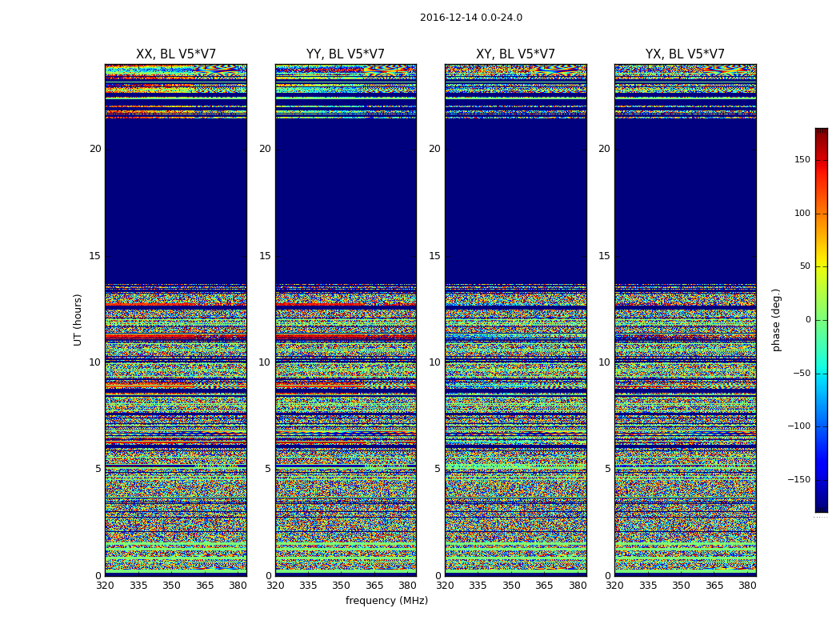The height and width of the screenshot is (640, 840).
Task: Click the '20' hour tick of YY panel
Action: point(265,149)
